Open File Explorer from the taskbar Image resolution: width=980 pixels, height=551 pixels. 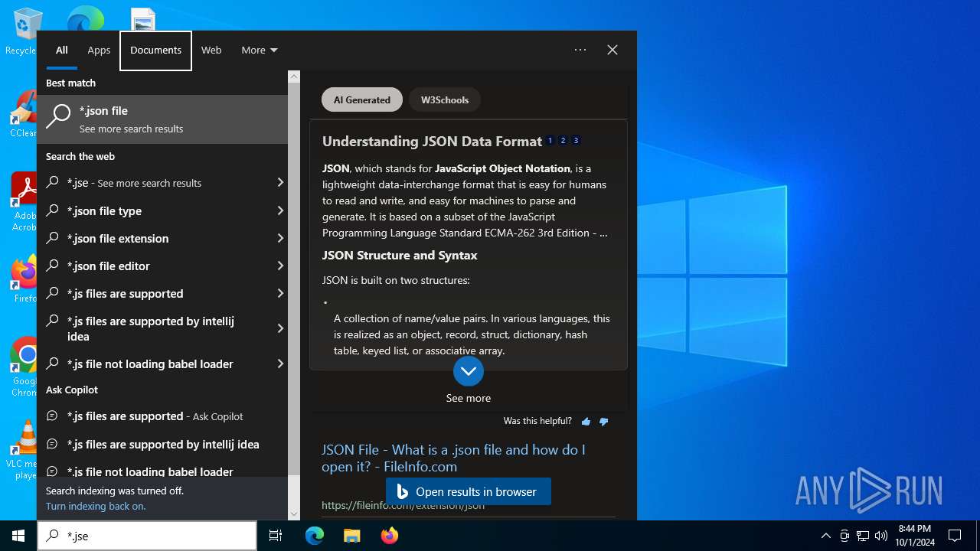tap(351, 536)
